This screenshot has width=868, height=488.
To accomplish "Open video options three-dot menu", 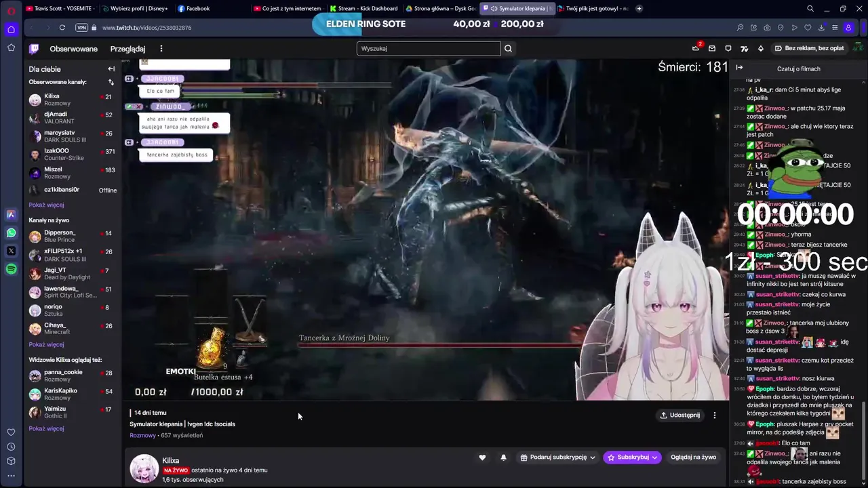I will pos(714,415).
